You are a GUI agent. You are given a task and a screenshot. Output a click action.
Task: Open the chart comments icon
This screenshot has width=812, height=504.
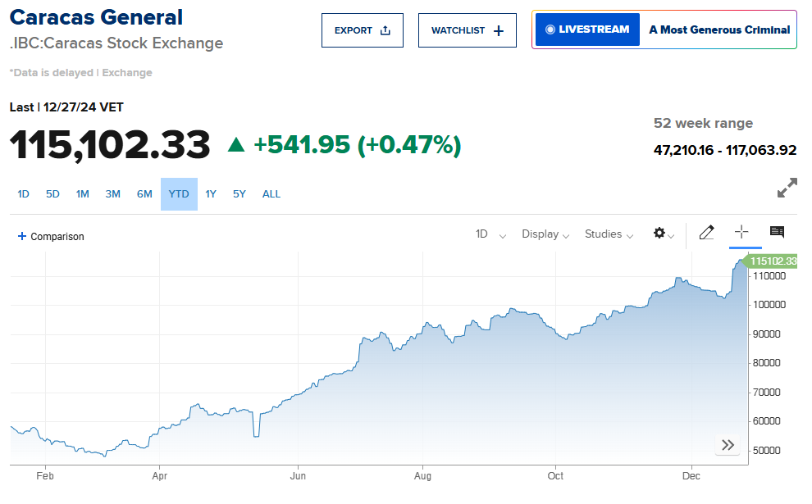[x=778, y=233]
